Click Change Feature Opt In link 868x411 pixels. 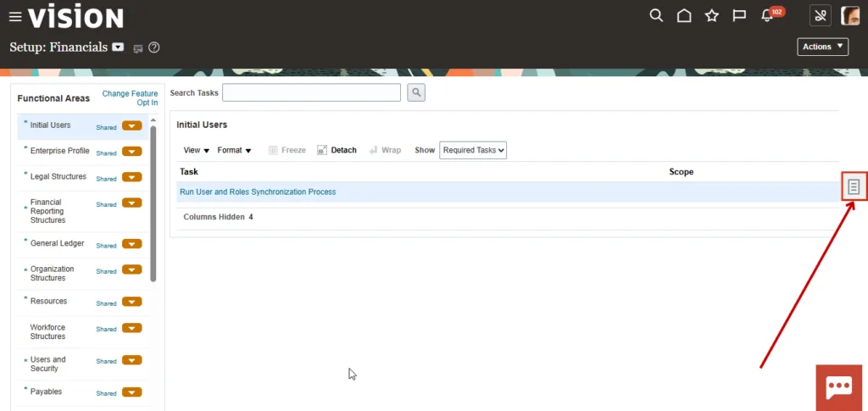coord(130,98)
